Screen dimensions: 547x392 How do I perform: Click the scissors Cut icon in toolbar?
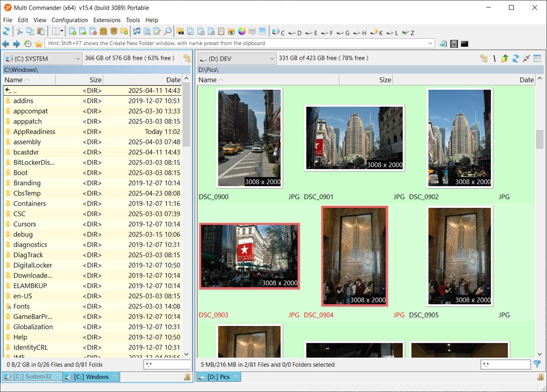[19, 31]
